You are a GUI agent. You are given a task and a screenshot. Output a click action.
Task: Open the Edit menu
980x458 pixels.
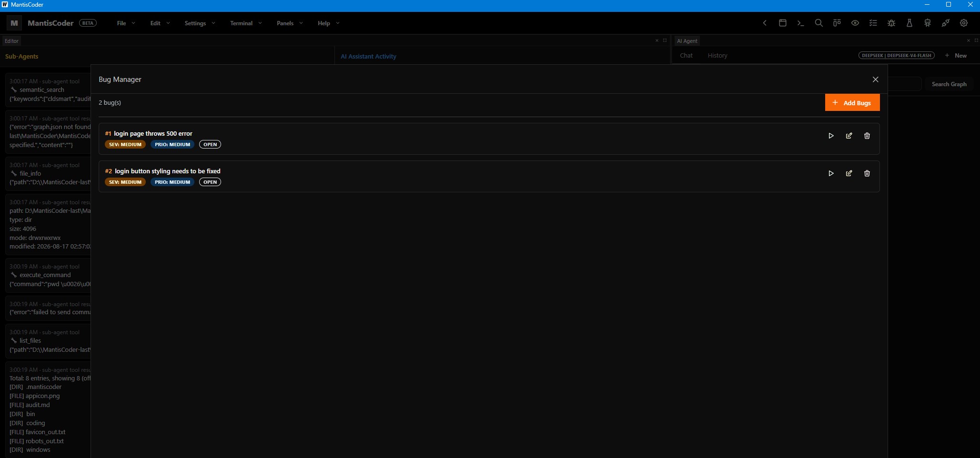(160, 23)
